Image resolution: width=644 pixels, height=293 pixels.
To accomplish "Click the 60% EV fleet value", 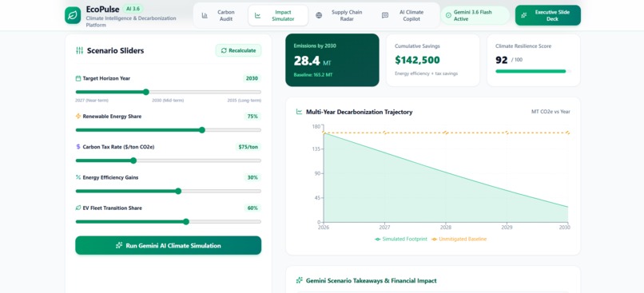I will tap(252, 208).
